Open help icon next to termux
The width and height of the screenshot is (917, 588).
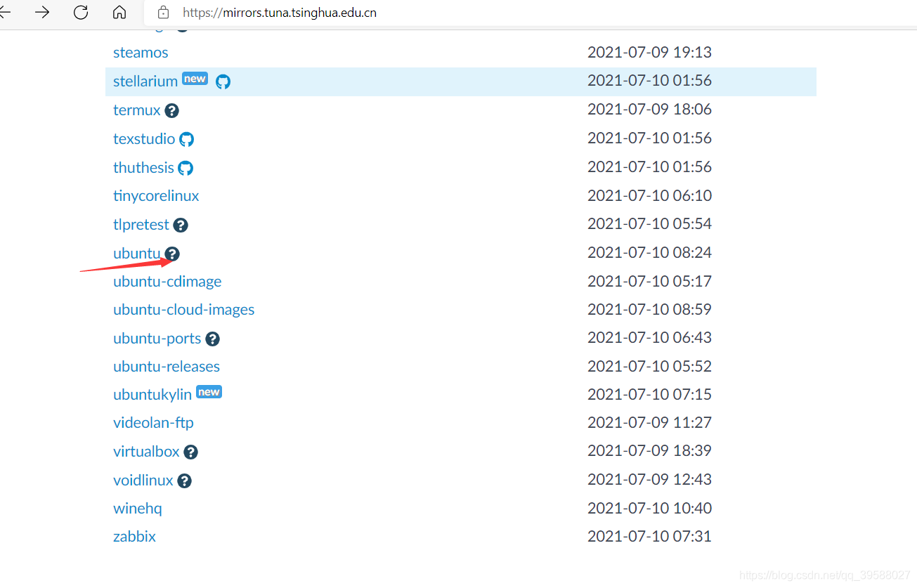point(171,111)
